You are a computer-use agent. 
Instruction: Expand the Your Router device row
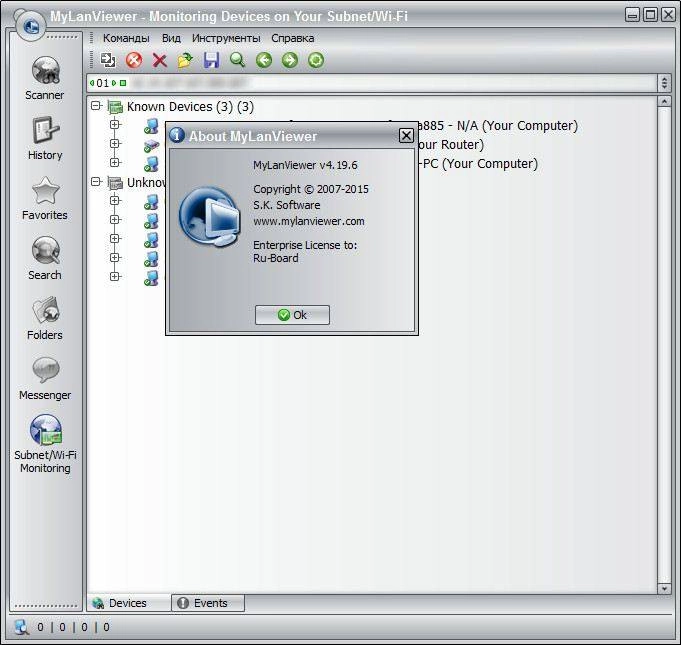[x=115, y=143]
